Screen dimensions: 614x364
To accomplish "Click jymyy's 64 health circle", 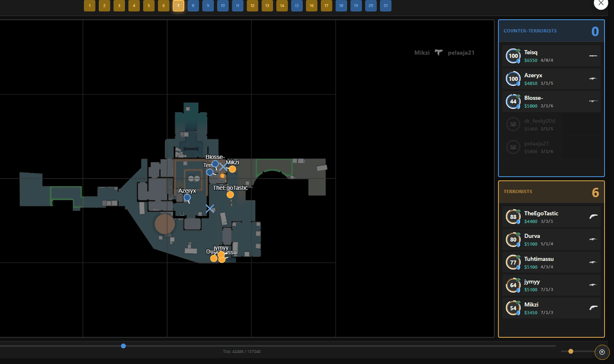I will pyautogui.click(x=513, y=285).
